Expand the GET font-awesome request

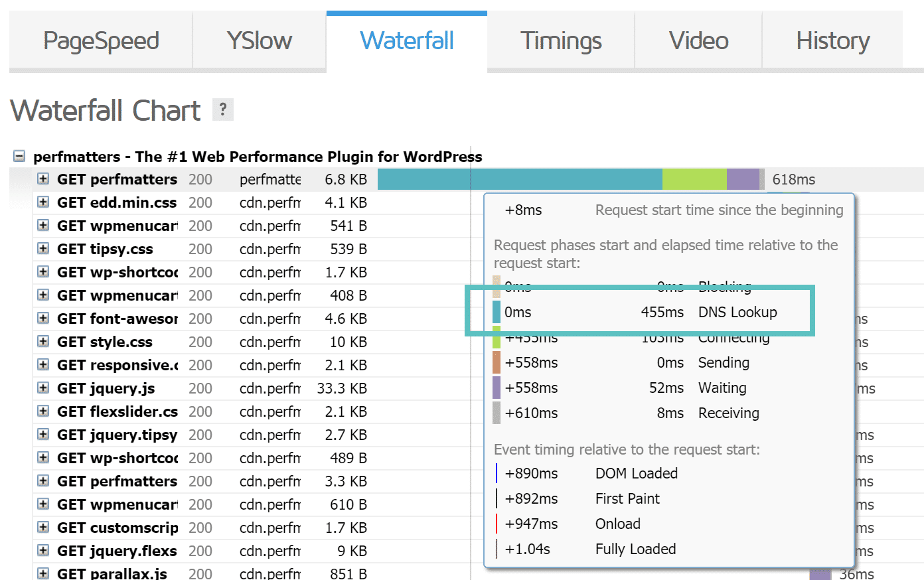pyautogui.click(x=42, y=319)
